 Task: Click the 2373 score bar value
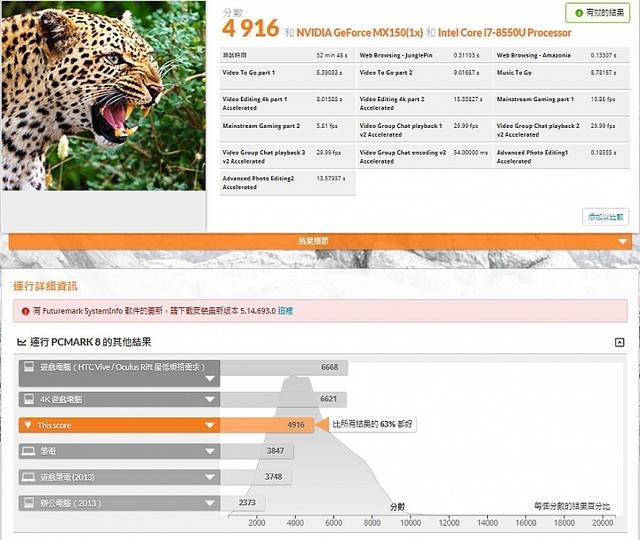point(247,502)
